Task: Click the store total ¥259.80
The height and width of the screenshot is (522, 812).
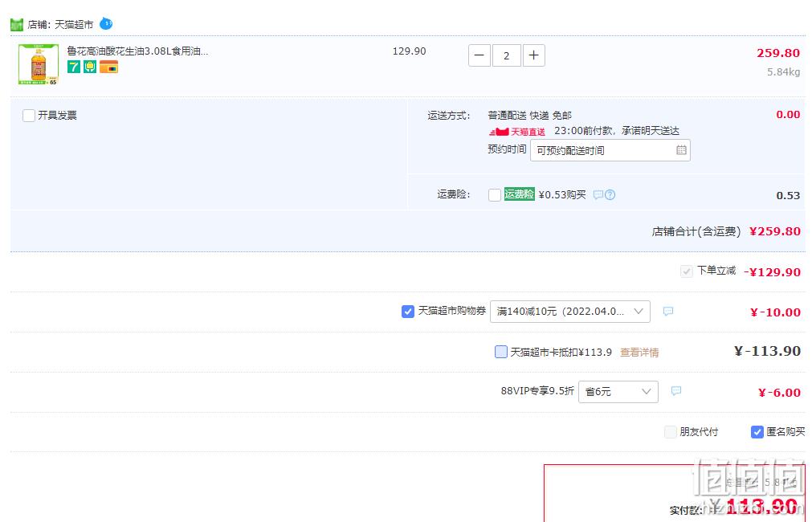Action: [x=775, y=231]
